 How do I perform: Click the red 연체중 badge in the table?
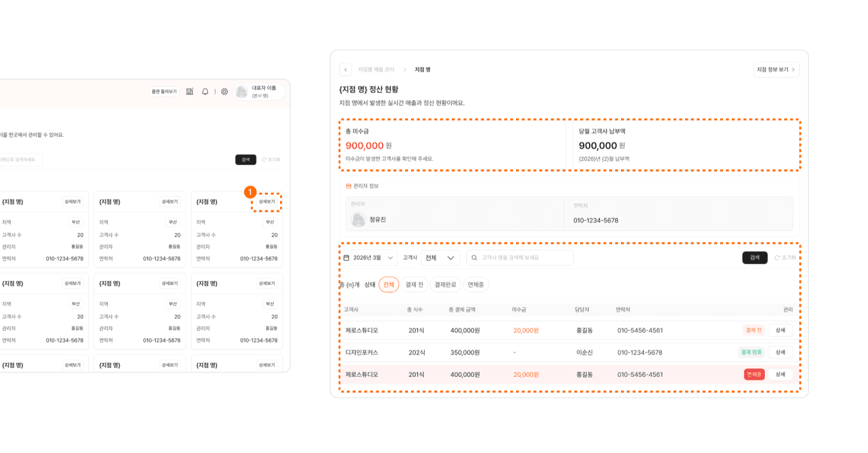(754, 375)
